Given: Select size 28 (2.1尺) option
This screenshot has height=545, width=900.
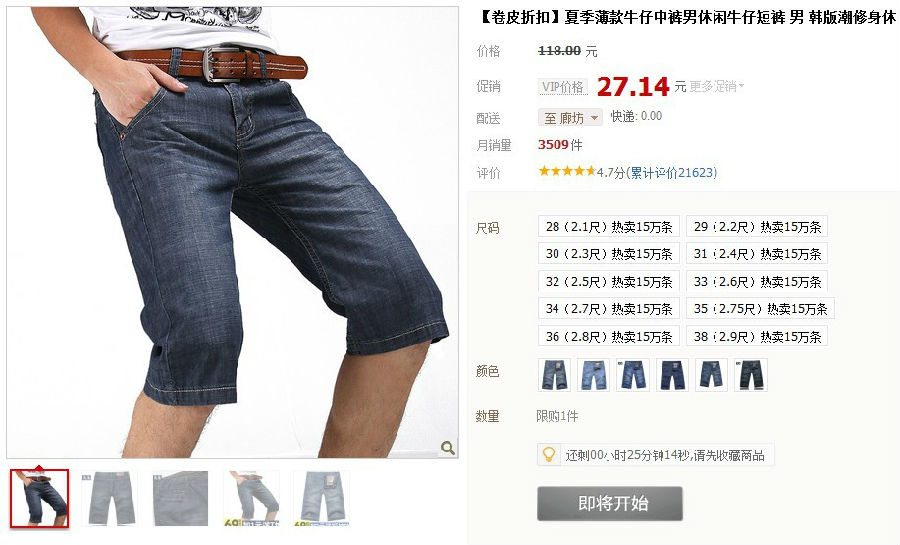Looking at the screenshot, I should [609, 227].
